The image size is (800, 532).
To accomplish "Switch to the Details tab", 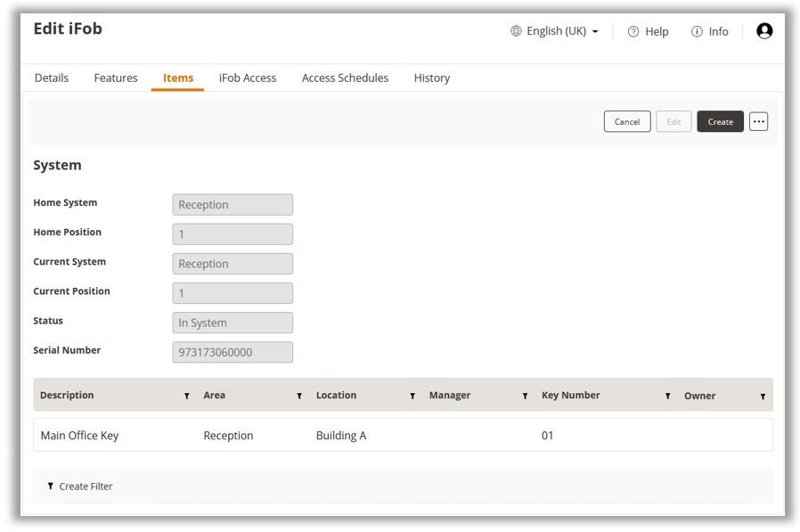I will coord(52,78).
